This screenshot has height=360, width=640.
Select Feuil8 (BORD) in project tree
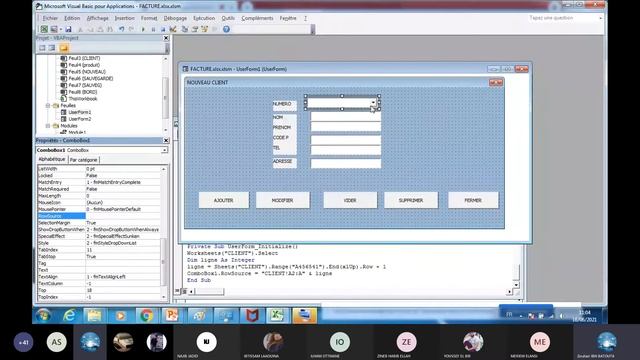(82, 92)
